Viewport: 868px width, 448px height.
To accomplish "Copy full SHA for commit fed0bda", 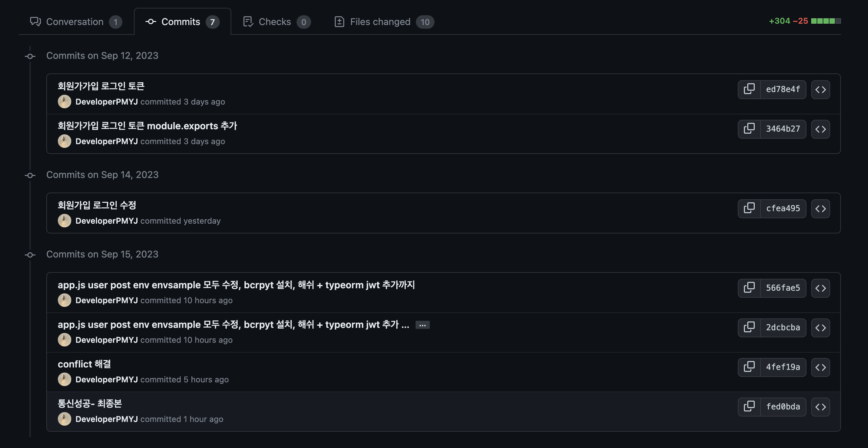I will 749,407.
